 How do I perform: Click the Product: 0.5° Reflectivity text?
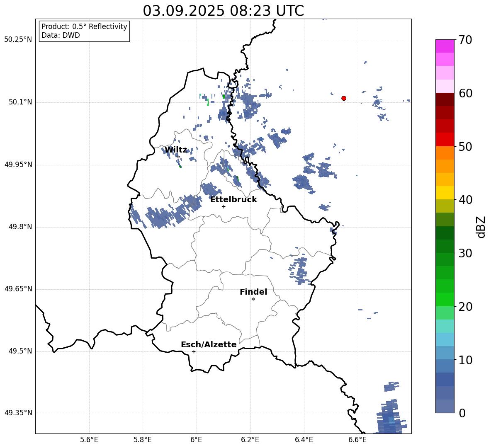[84, 26]
